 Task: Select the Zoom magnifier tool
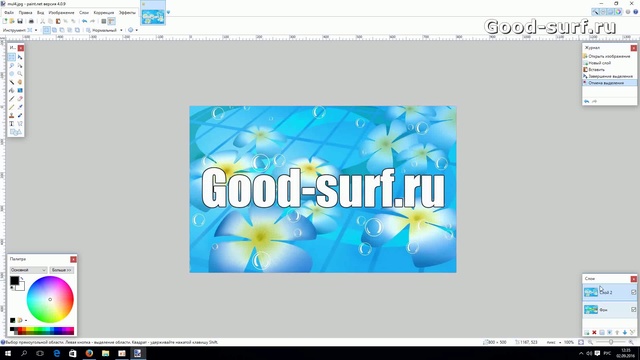[x=20, y=73]
